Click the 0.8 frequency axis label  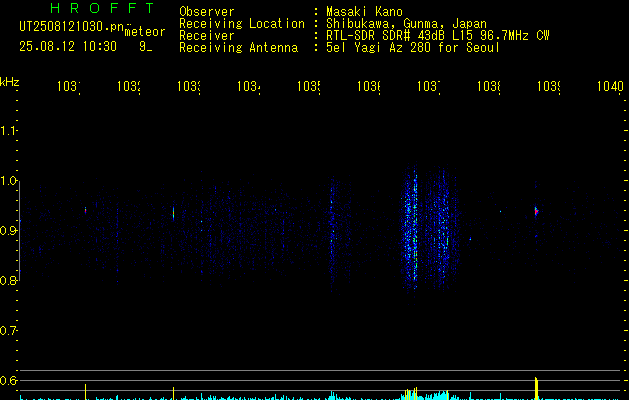point(8,281)
